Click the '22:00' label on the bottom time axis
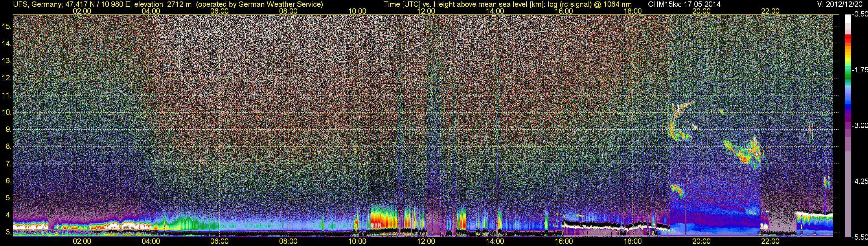The height and width of the screenshot is (246, 868). 770,241
